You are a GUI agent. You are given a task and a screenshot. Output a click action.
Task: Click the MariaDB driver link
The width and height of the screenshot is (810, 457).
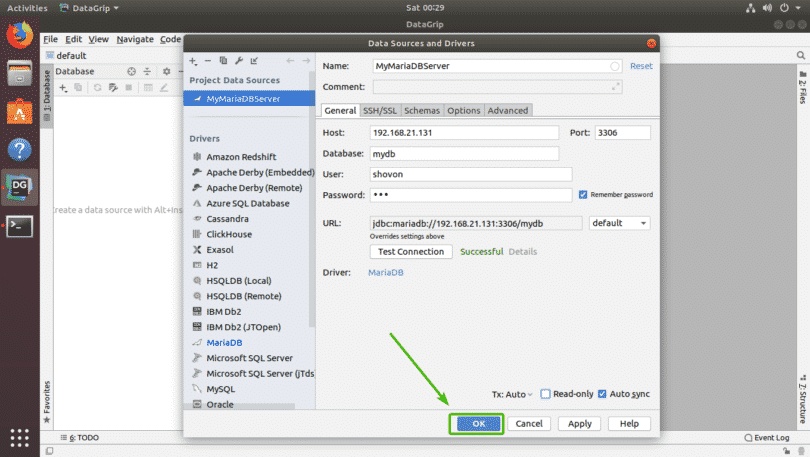click(386, 273)
